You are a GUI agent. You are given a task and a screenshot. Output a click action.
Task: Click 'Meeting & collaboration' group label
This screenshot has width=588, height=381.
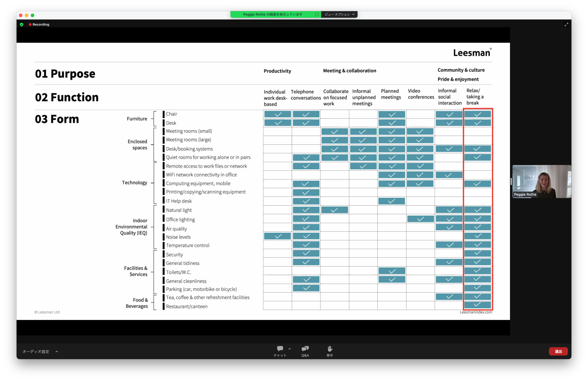coord(350,71)
